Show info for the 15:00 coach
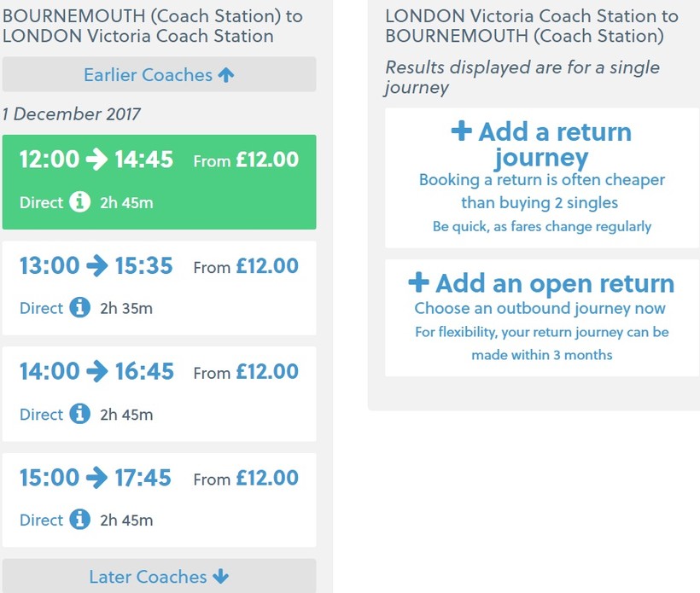Screen dimensions: 700x593 click(x=79, y=520)
